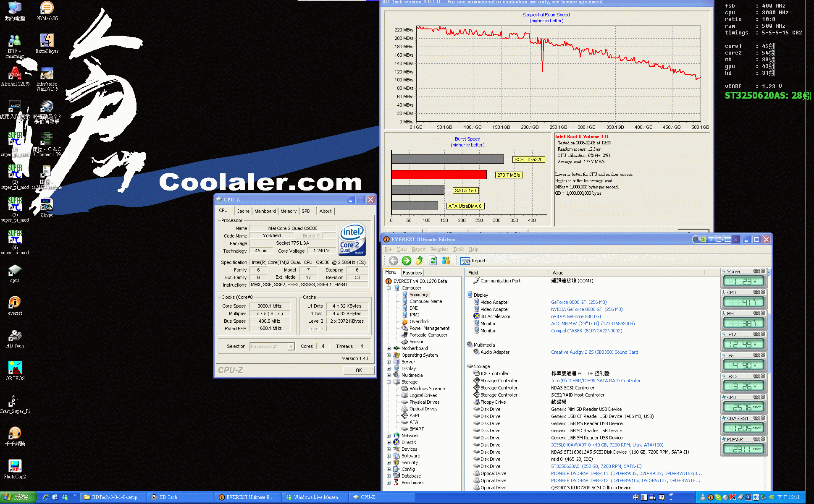814x504 pixels.
Task: Select the Alcohol 120% desktop icon
Action: click(15, 76)
